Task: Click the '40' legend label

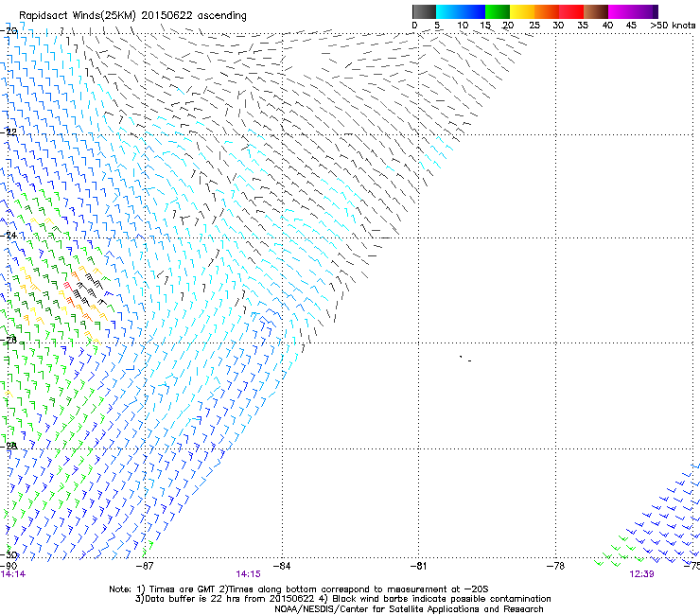Action: point(607,26)
